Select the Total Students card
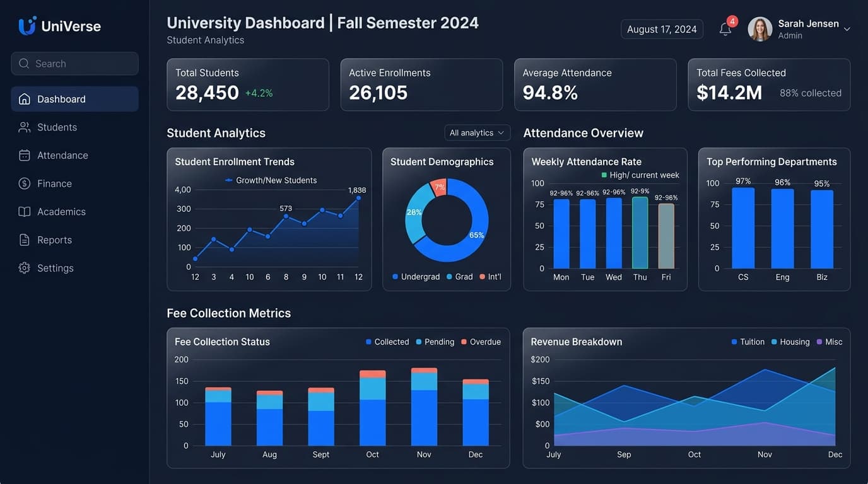The height and width of the screenshot is (484, 868). 248,85
